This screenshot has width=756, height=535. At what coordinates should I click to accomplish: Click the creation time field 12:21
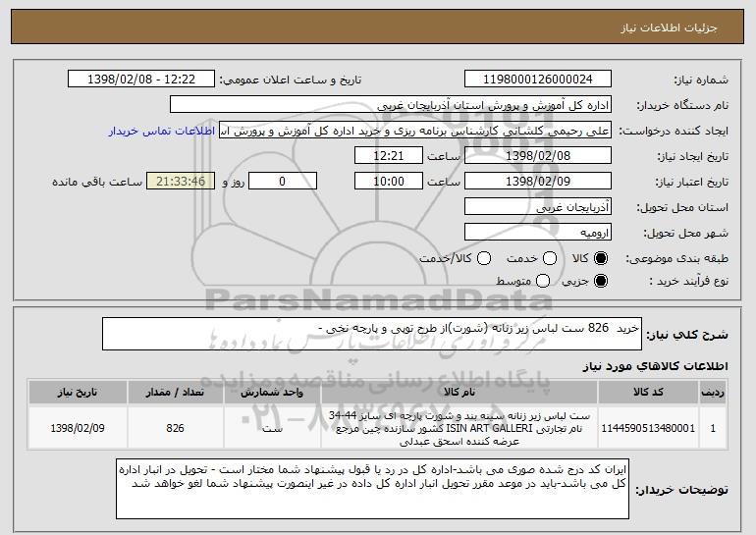(389, 156)
